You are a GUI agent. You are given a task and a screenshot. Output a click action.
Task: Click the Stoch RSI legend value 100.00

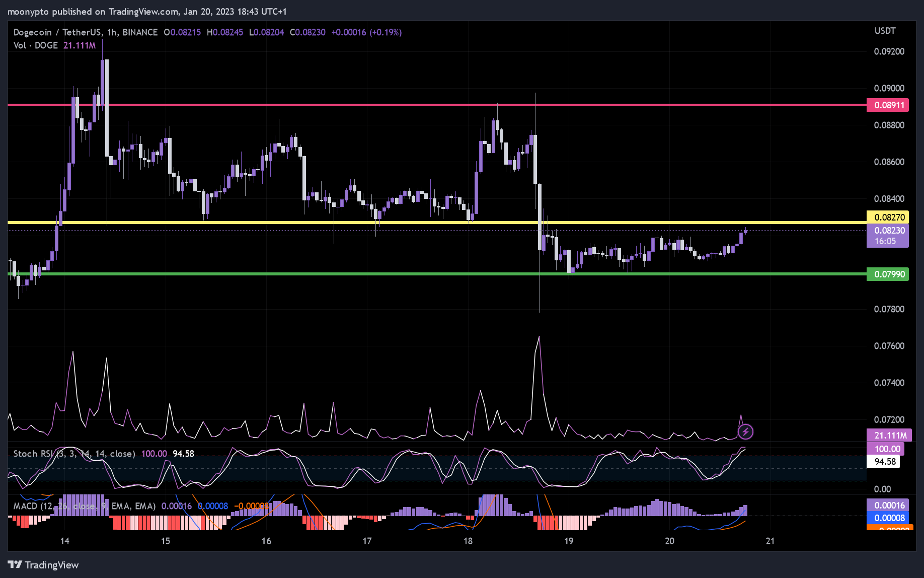pos(154,454)
